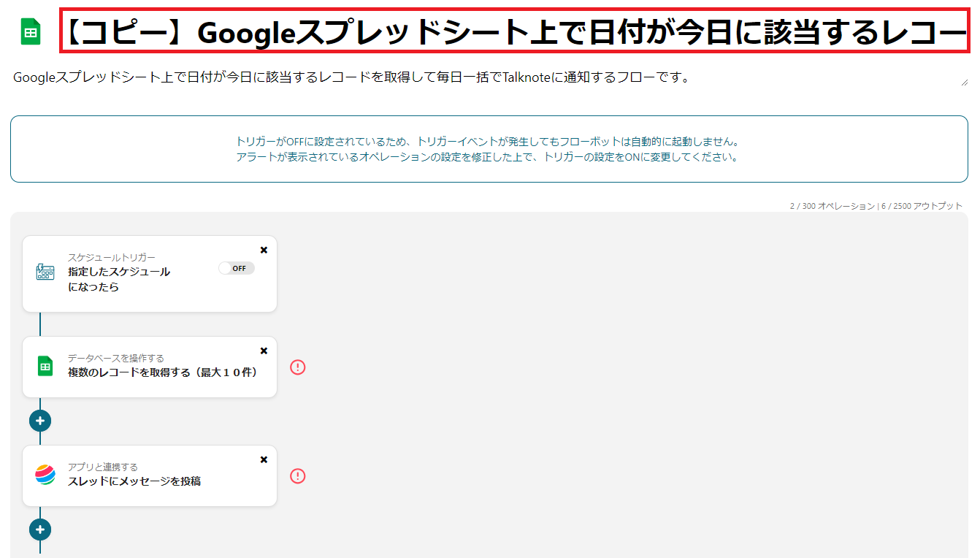This screenshot has width=980, height=558.
Task: Add an operation below the レコードを取得する card
Action: (x=40, y=421)
